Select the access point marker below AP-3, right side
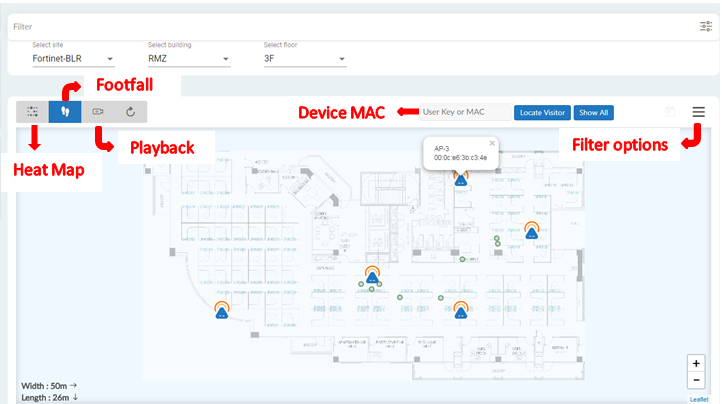Viewport: 722px width, 404px height. pos(532,230)
